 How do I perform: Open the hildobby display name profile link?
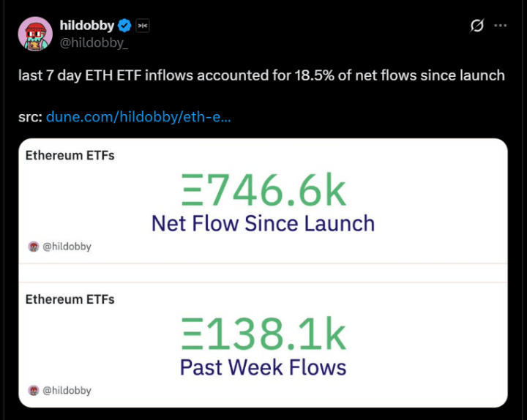(x=86, y=26)
